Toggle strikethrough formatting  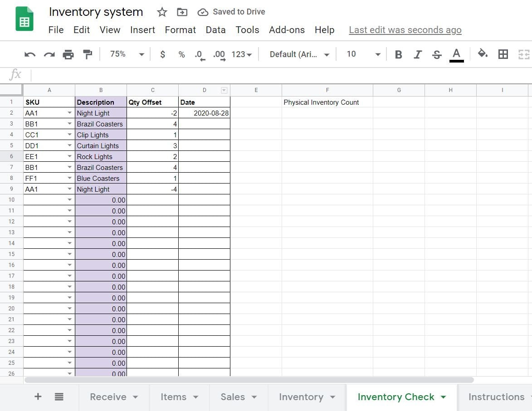click(x=436, y=54)
